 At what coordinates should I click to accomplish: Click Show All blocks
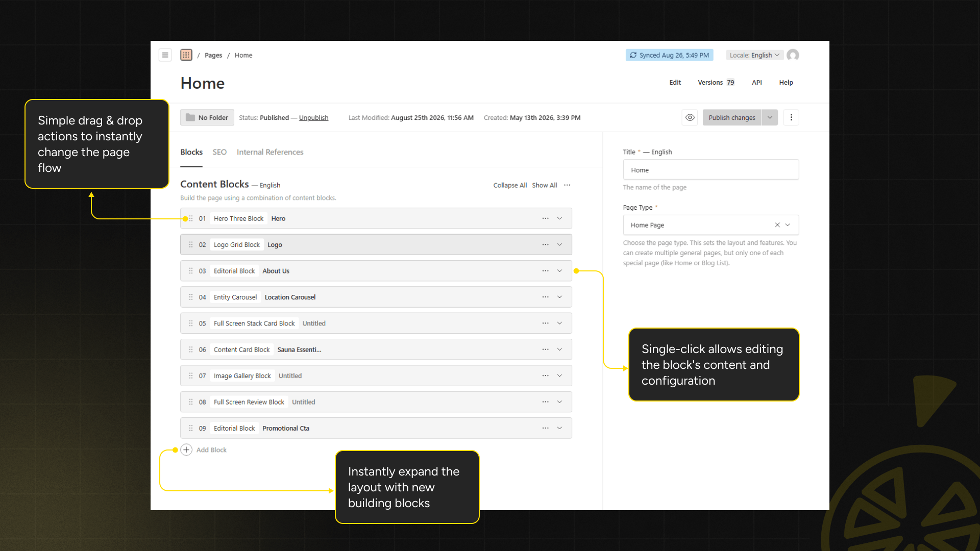(x=544, y=185)
